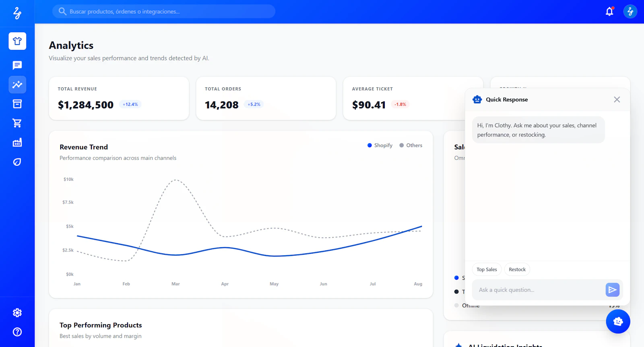Image resolution: width=644 pixels, height=347 pixels.
Task: Click the $5k y-axis label
Action: [70, 226]
